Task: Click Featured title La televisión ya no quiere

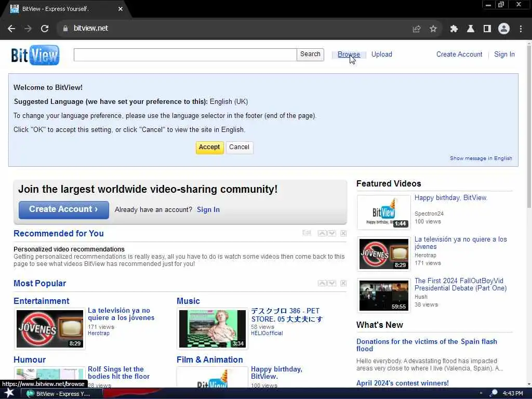Action: point(461,243)
